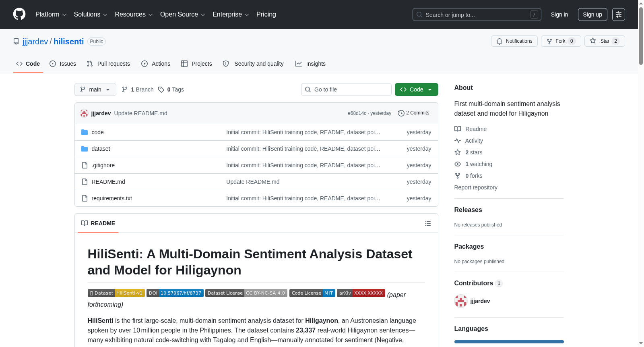The width and height of the screenshot is (644, 347).
Task: Switch to the Pull requests tab
Action: 108,64
